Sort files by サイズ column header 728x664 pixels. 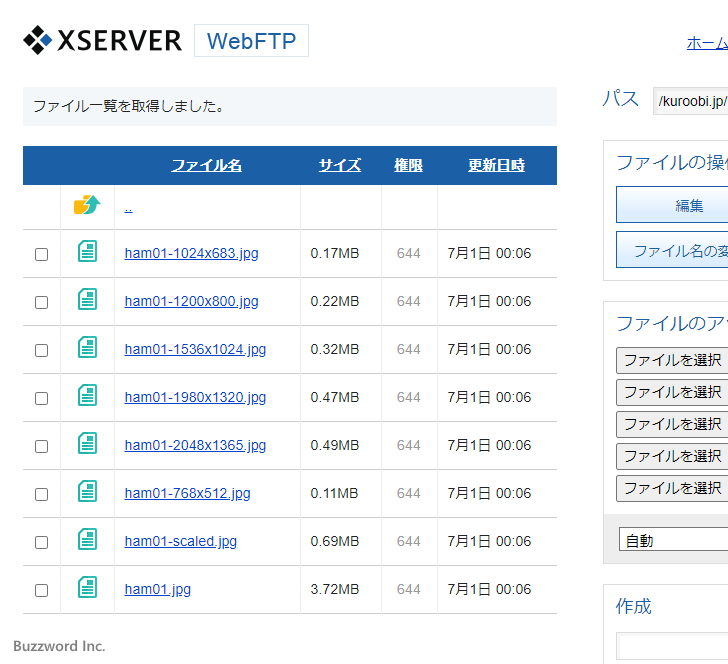coord(340,165)
